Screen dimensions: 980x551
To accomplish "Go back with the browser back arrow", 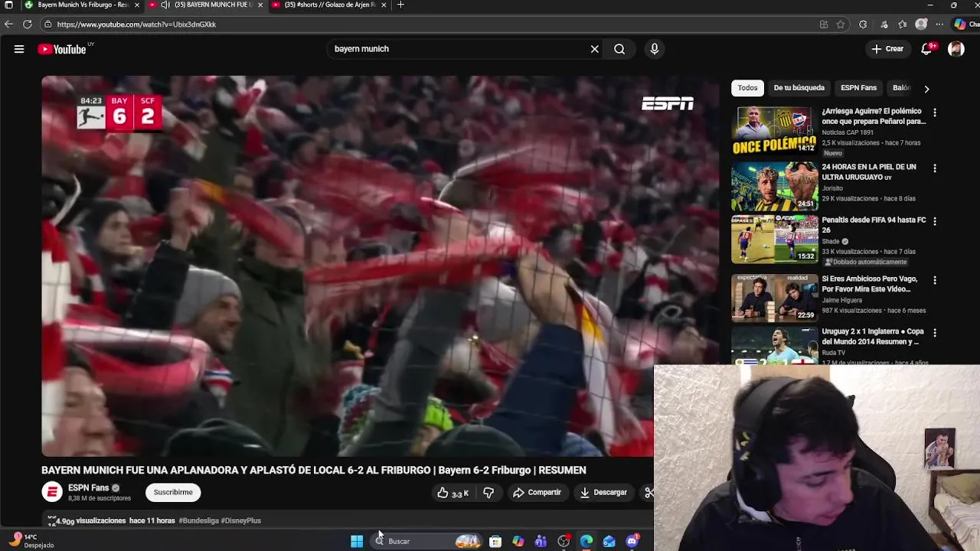I will tap(8, 24).
